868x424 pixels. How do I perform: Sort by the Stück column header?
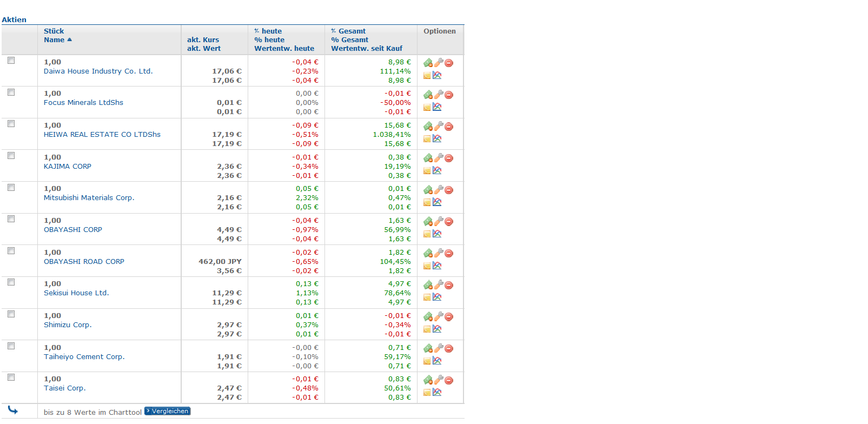tap(54, 31)
